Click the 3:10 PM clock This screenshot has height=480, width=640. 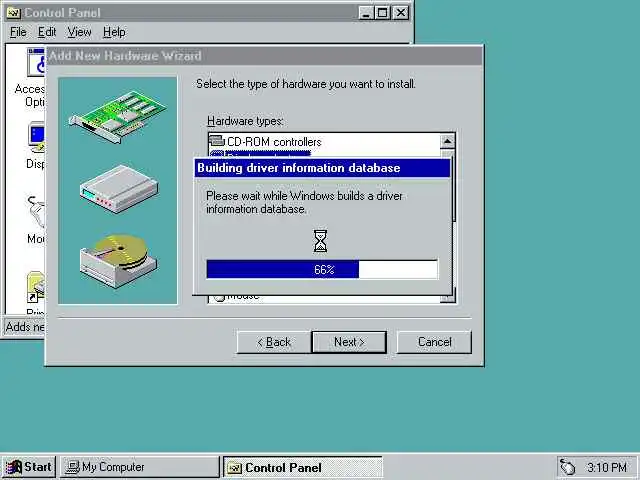pyautogui.click(x=607, y=467)
